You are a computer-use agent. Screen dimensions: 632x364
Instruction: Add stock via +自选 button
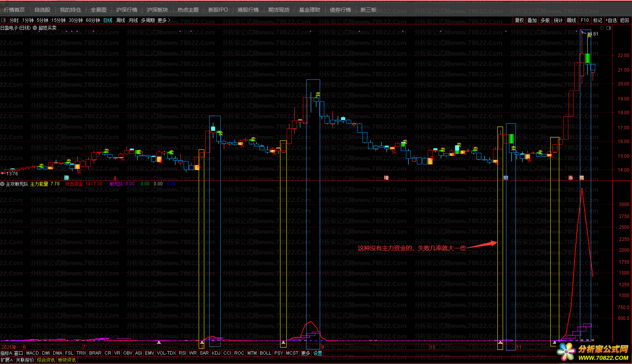tap(611, 20)
